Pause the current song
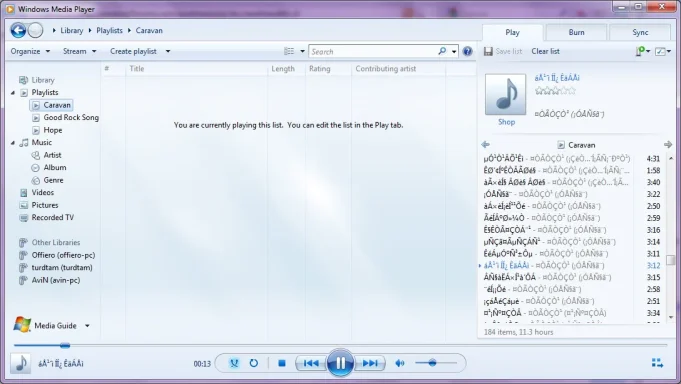This screenshot has width=681, height=384. 340,363
